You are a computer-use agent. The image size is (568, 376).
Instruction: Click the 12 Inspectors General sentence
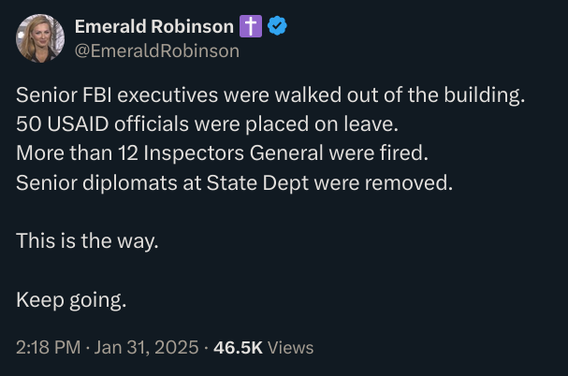pos(222,153)
